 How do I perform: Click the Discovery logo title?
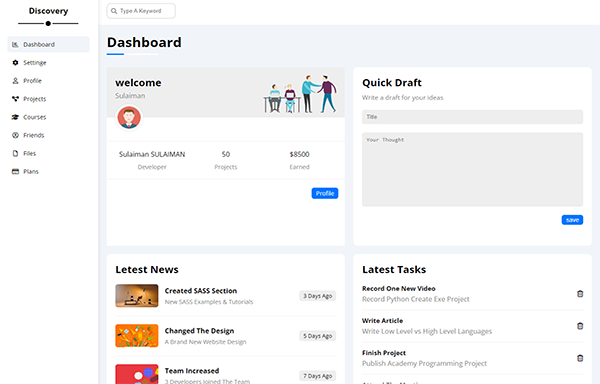48,11
